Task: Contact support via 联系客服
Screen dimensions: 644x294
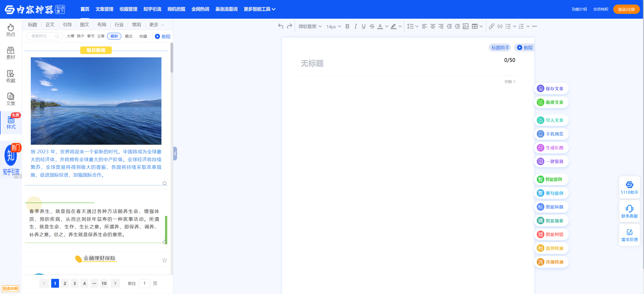Action: (629, 211)
